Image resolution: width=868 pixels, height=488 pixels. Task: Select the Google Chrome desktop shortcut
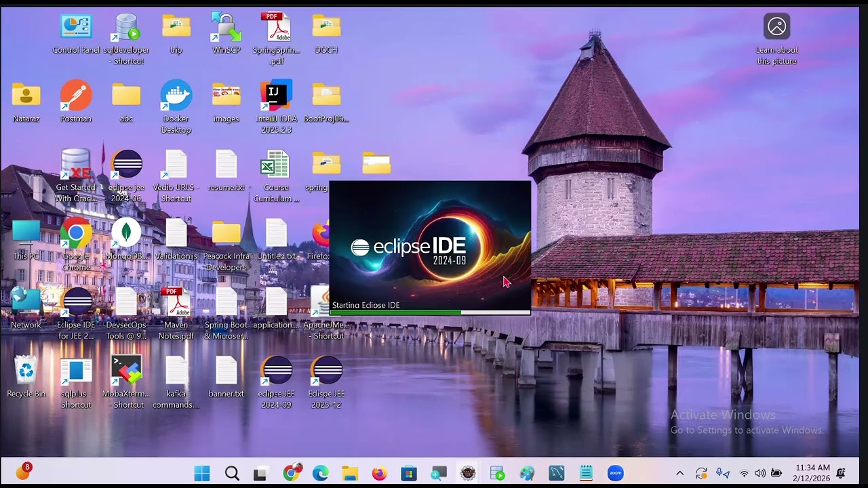click(76, 245)
